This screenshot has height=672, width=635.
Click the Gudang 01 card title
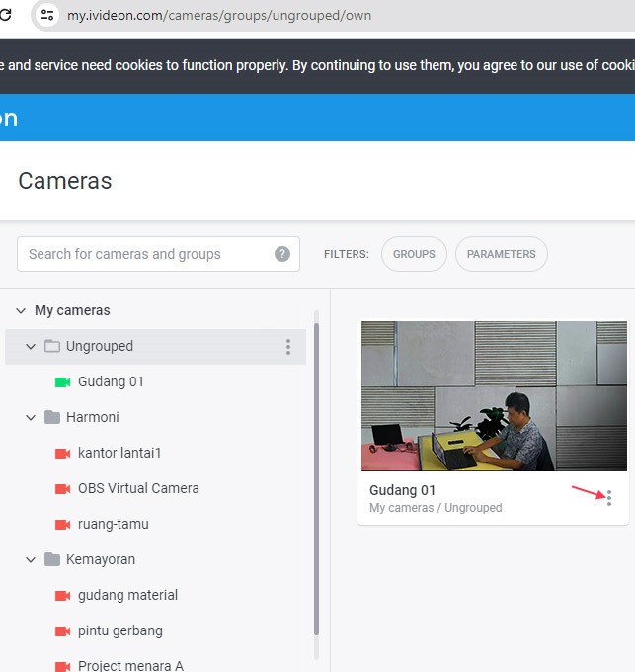(402, 490)
